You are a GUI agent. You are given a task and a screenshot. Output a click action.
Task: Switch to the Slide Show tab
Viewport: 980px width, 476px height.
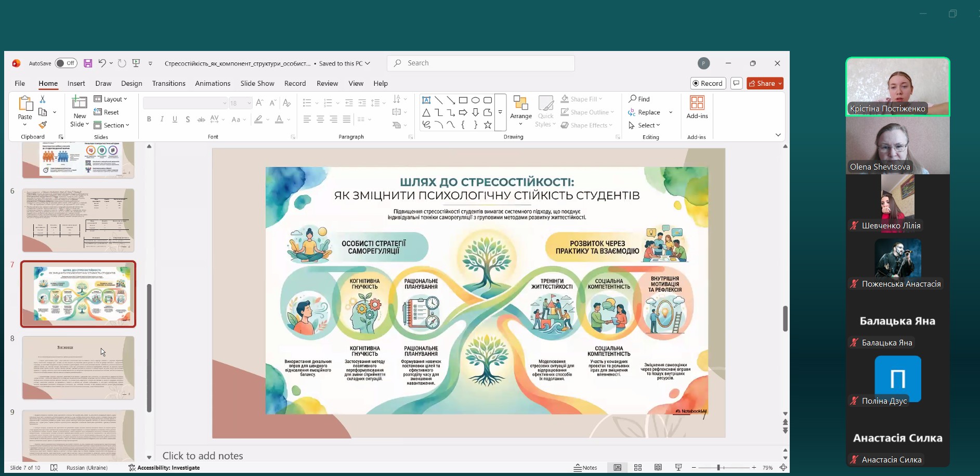257,83
